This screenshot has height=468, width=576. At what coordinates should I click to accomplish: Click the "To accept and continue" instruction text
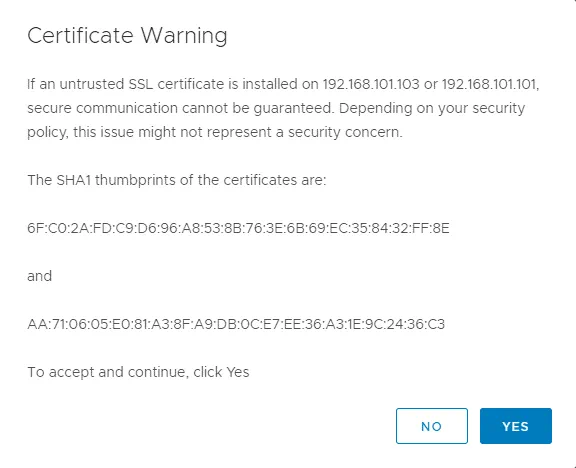(138, 372)
